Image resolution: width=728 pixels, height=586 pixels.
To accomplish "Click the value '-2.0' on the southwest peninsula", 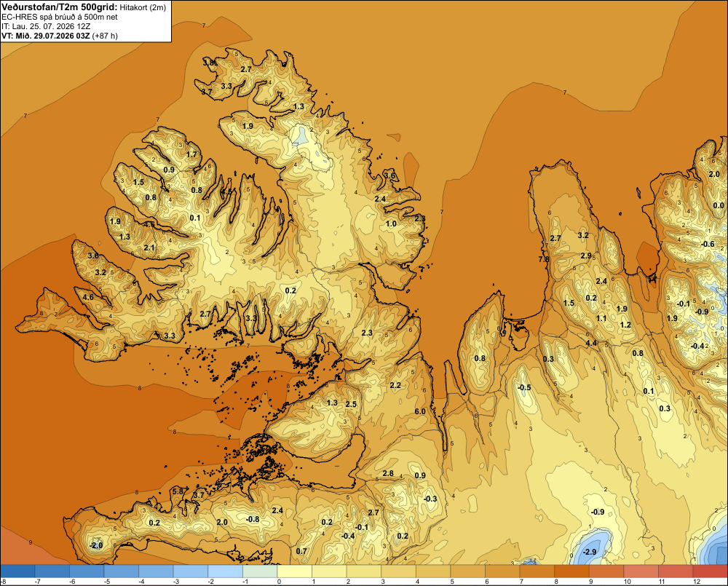I will click(x=95, y=545).
